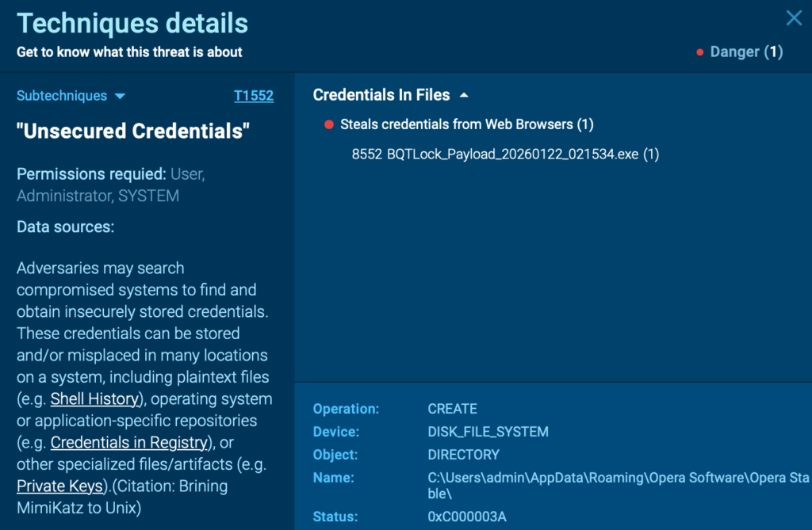Click red dot beside Steals credentials entry
812x530 pixels.
(x=329, y=124)
